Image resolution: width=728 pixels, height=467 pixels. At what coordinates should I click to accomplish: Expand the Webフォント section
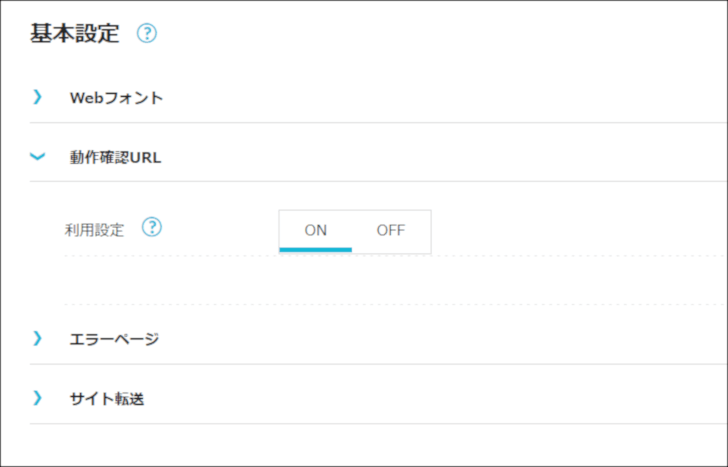pyautogui.click(x=378, y=97)
